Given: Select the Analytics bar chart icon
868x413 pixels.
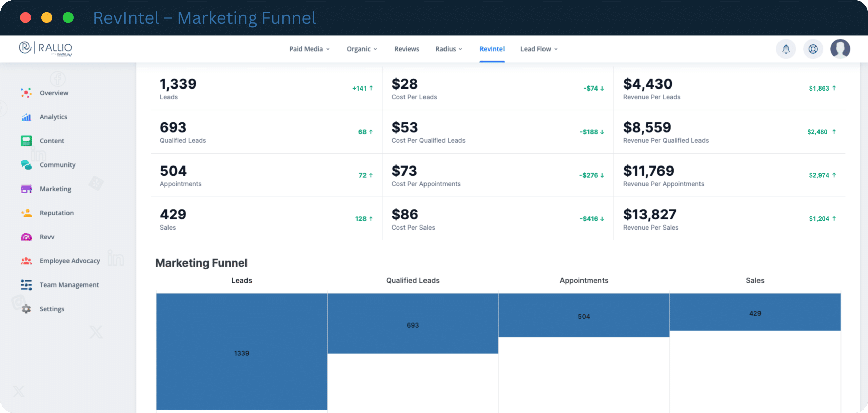Looking at the screenshot, I should click(26, 117).
